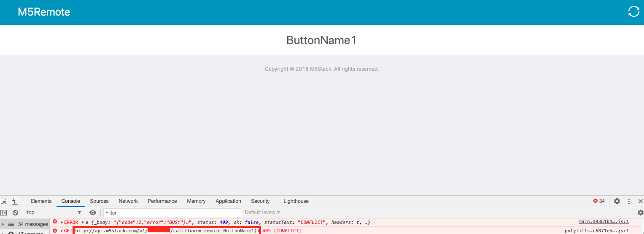Viewport: 644px width, 234px height.
Task: Expand the logged error object details
Action: pyautogui.click(x=83, y=222)
